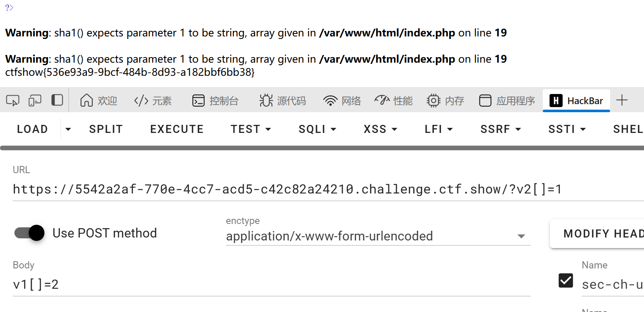Open the Memory (内存) chip tab
Viewport: 644px width, 312px height.
[445, 101]
